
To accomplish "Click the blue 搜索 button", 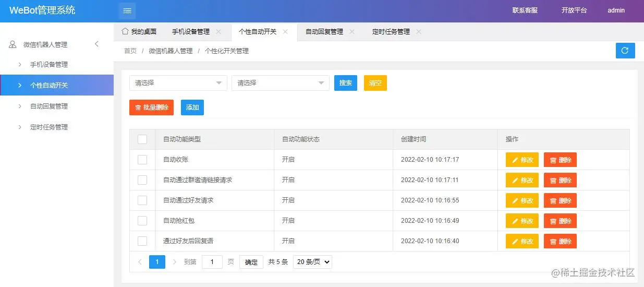I will pyautogui.click(x=346, y=83).
